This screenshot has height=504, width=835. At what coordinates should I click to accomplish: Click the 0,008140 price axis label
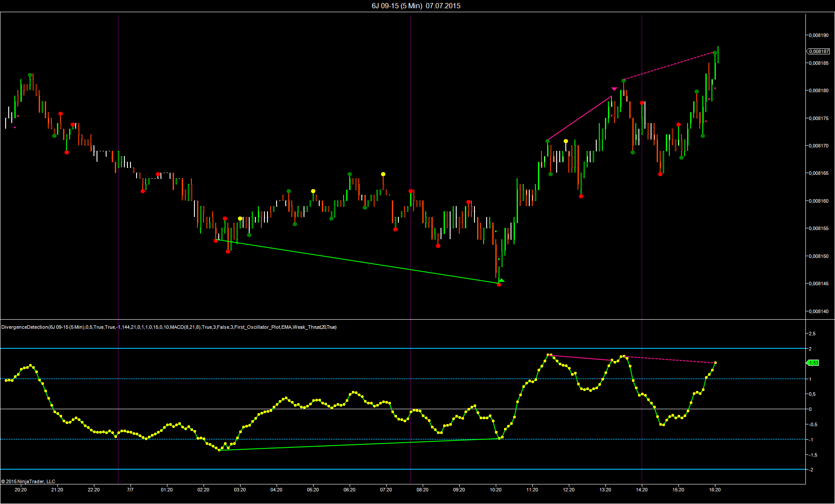pyautogui.click(x=818, y=311)
